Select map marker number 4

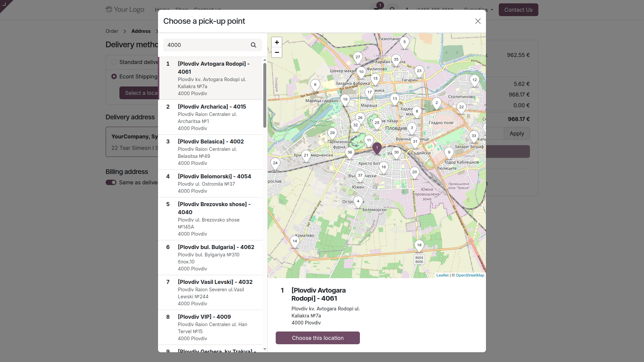[x=358, y=202]
